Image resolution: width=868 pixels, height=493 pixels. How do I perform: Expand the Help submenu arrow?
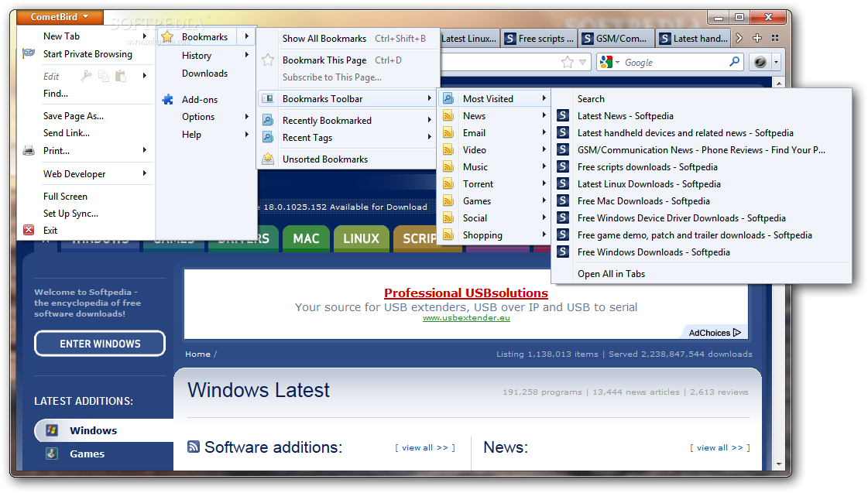[x=246, y=134]
